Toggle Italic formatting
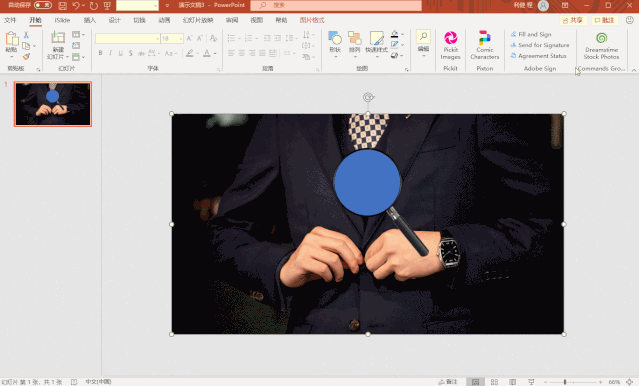639x386 pixels. click(110, 53)
